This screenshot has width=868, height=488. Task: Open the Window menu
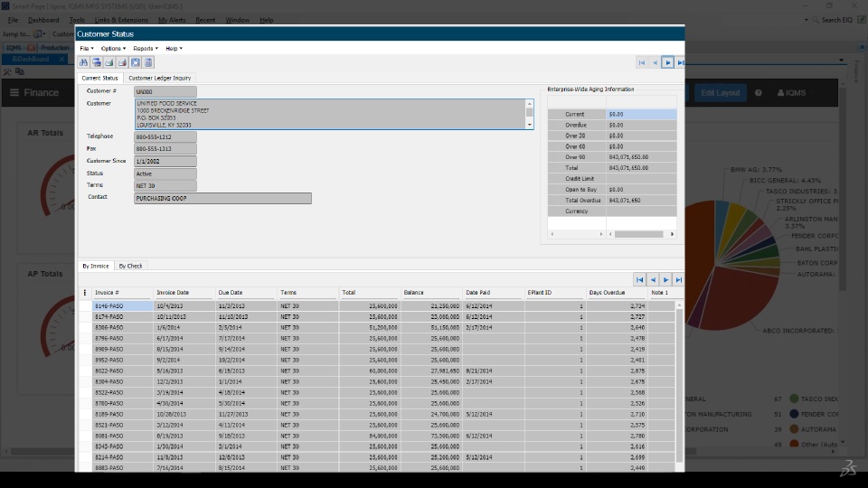pyautogui.click(x=237, y=20)
